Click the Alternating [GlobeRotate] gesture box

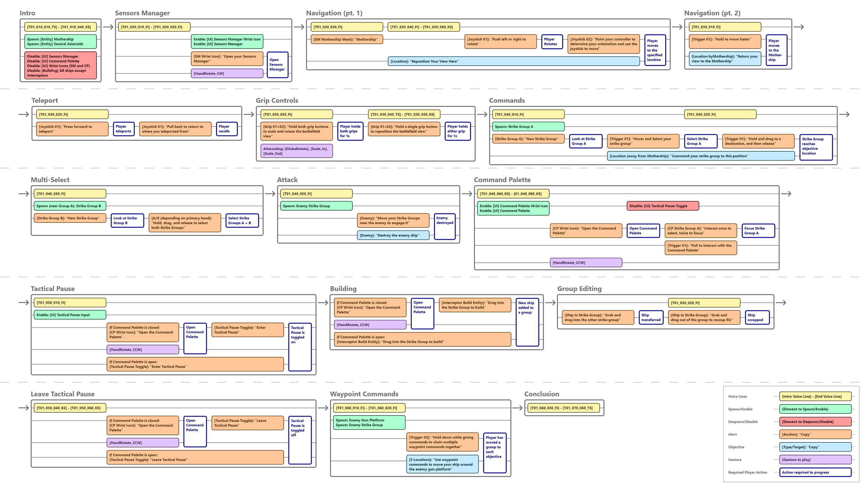(297, 151)
